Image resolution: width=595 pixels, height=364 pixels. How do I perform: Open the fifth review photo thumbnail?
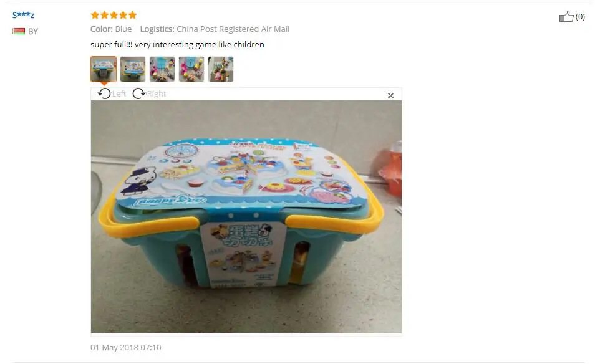(x=221, y=69)
